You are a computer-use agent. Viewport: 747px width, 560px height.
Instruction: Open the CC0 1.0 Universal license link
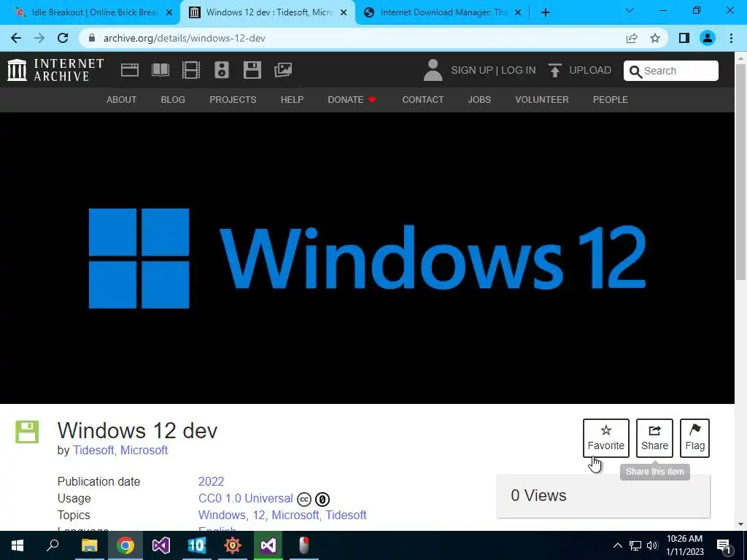[245, 499]
